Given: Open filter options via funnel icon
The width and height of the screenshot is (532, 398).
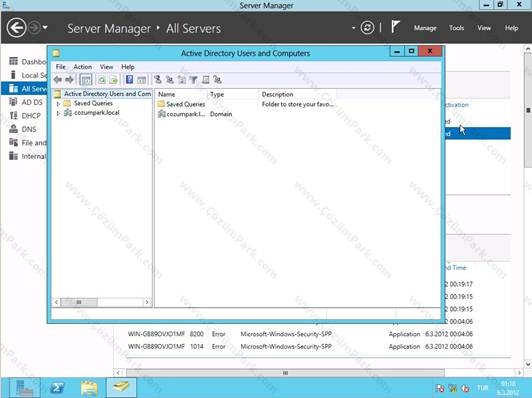Looking at the screenshot, I should (193, 80).
